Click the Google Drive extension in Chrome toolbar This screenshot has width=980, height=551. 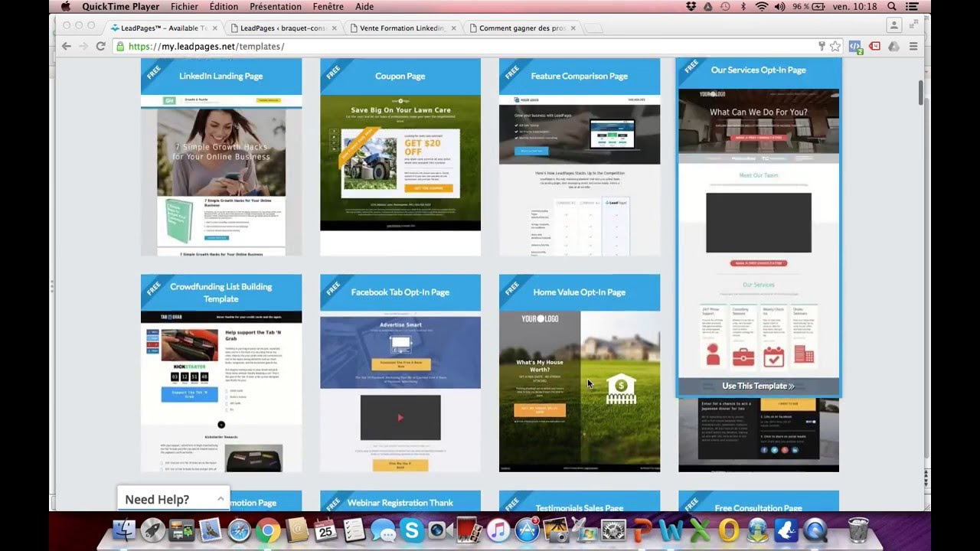(x=893, y=46)
